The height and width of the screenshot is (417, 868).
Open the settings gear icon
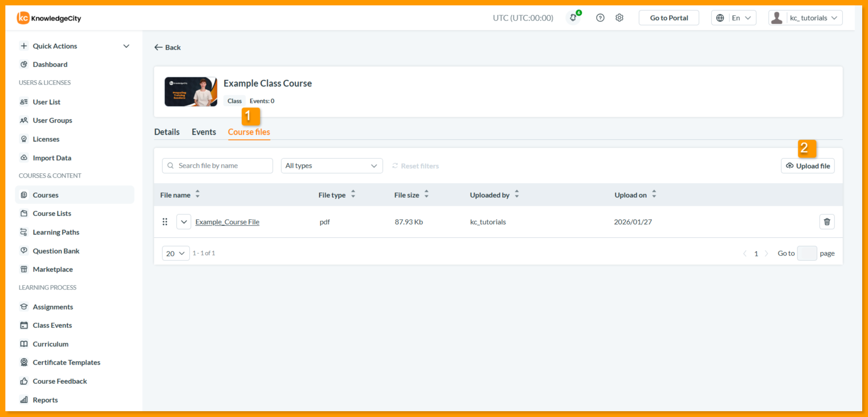pos(619,18)
